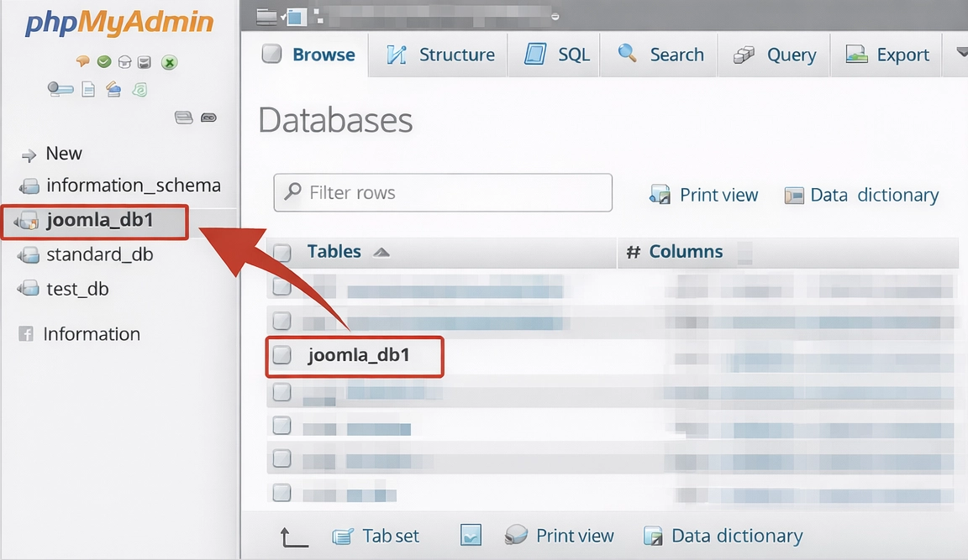Click the Databases heading text
The height and width of the screenshot is (560, 968).
click(x=335, y=120)
